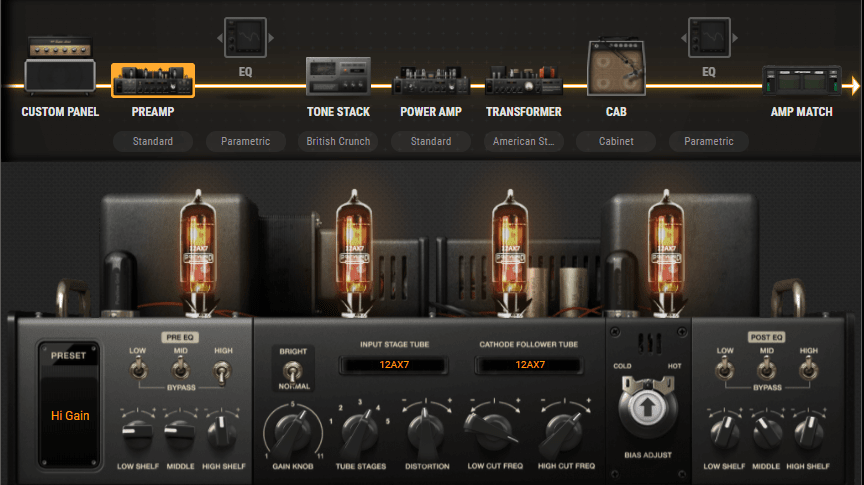Open second EQ Parametric type dropdown
The image size is (864, 485).
[709, 141]
